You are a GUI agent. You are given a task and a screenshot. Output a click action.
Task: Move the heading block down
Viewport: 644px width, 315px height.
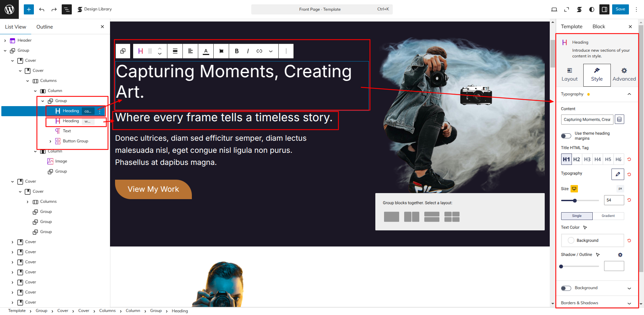tap(160, 54)
